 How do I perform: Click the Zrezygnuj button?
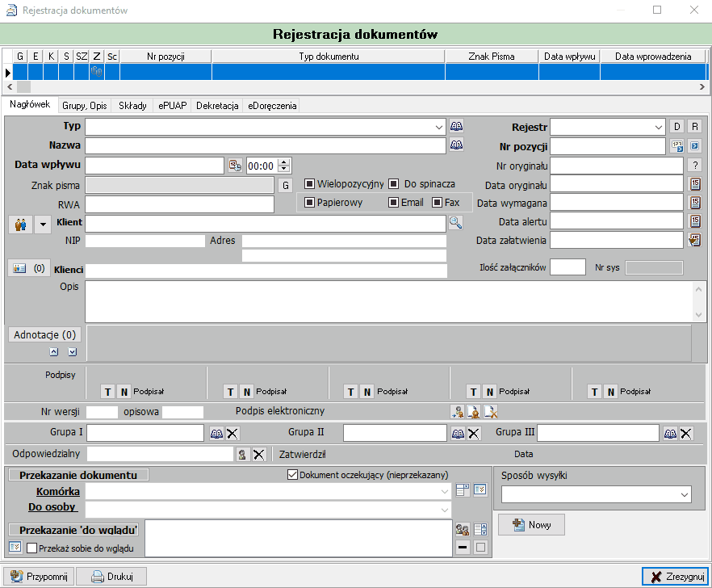(675, 577)
